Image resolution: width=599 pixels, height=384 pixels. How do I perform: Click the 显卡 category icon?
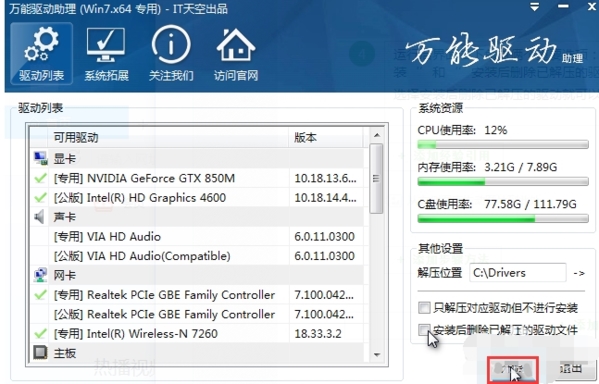(x=40, y=158)
